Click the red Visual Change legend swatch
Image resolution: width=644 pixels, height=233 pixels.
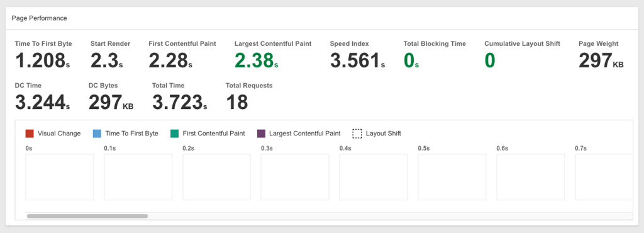[30, 134]
